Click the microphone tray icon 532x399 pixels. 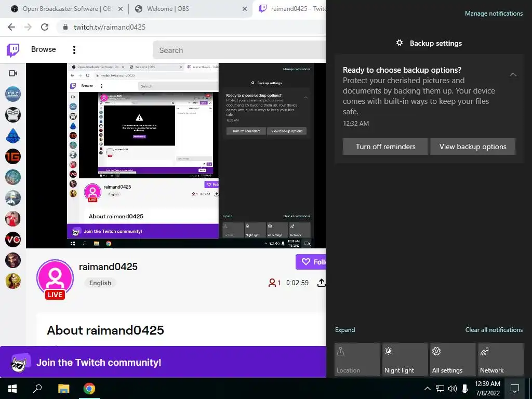[465, 389]
